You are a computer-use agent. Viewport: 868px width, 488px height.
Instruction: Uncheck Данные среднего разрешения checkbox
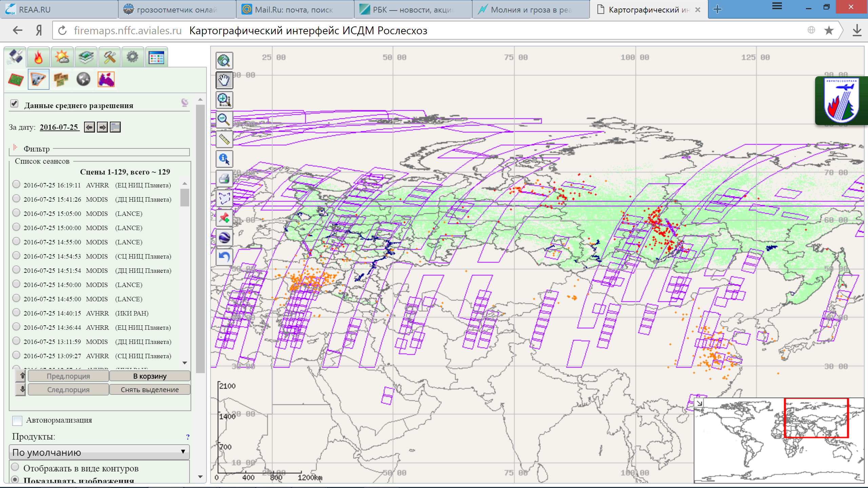(x=14, y=103)
